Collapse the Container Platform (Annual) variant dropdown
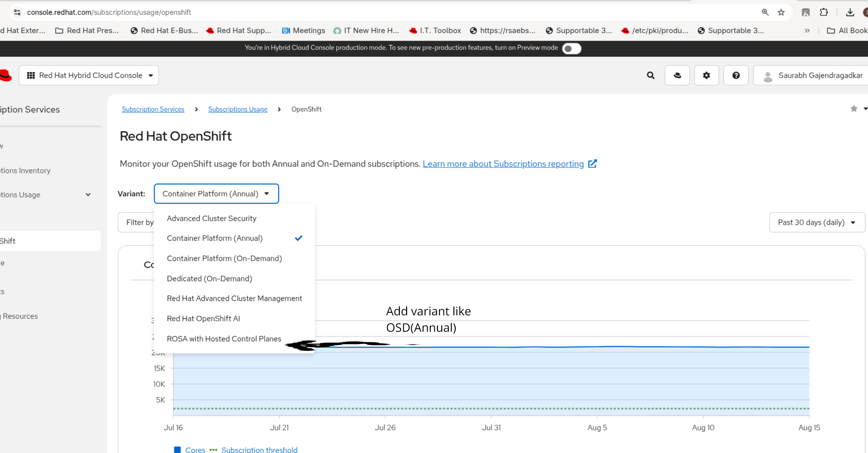 (x=216, y=193)
